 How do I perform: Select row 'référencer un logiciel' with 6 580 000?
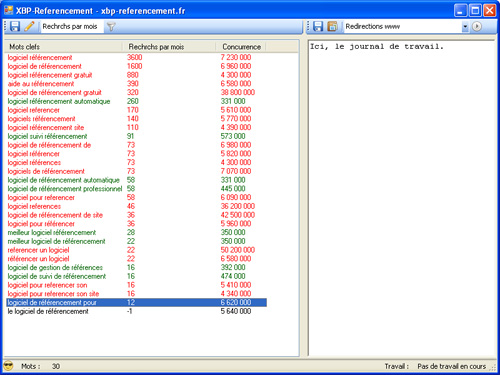[x=136, y=259]
